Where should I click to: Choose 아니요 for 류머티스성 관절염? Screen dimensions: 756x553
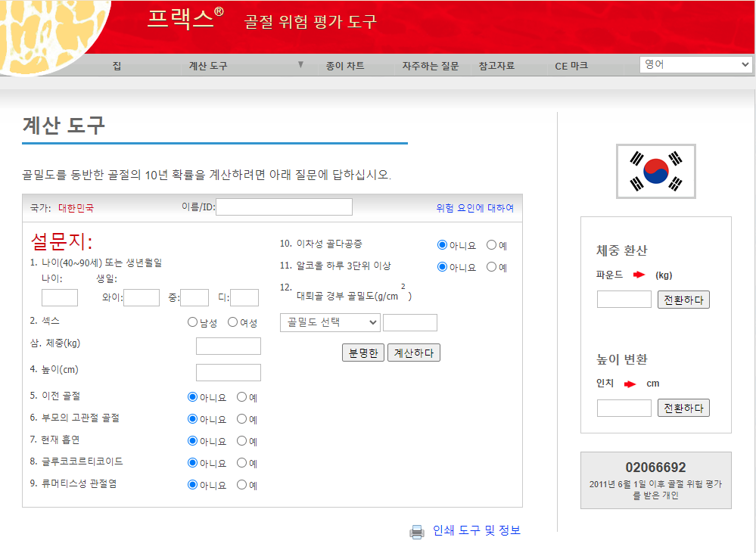pos(192,485)
